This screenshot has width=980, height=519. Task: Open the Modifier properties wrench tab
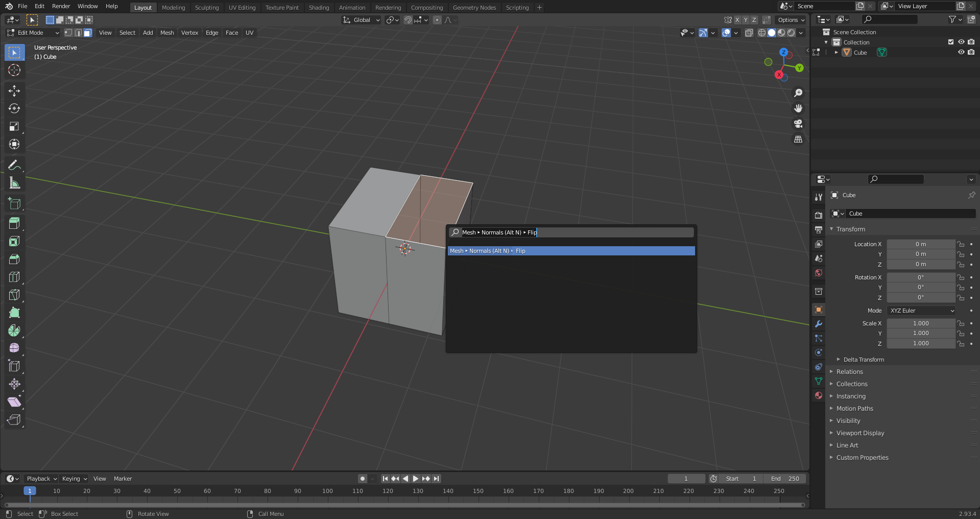click(818, 324)
